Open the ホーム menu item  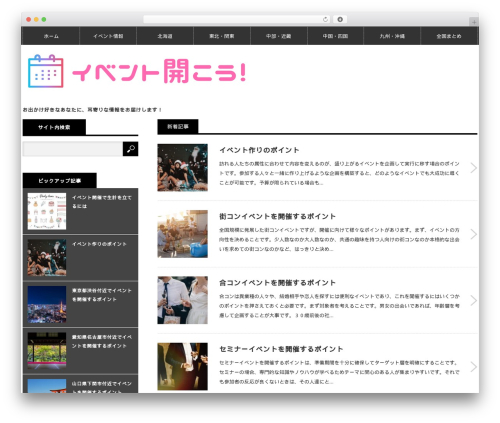51,36
